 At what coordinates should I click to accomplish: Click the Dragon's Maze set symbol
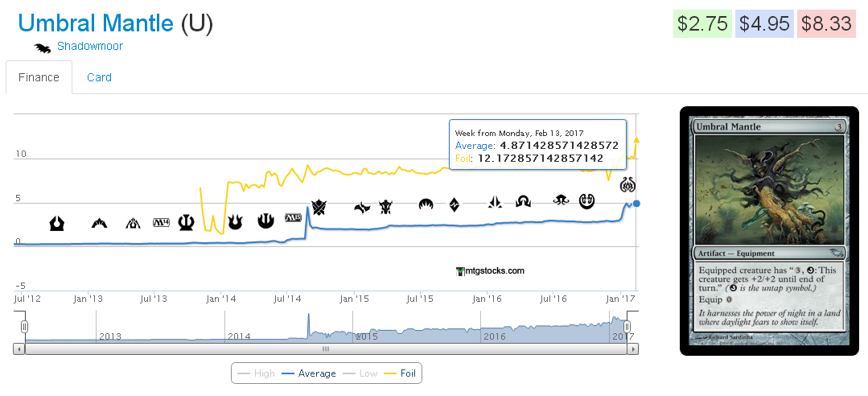click(x=133, y=223)
